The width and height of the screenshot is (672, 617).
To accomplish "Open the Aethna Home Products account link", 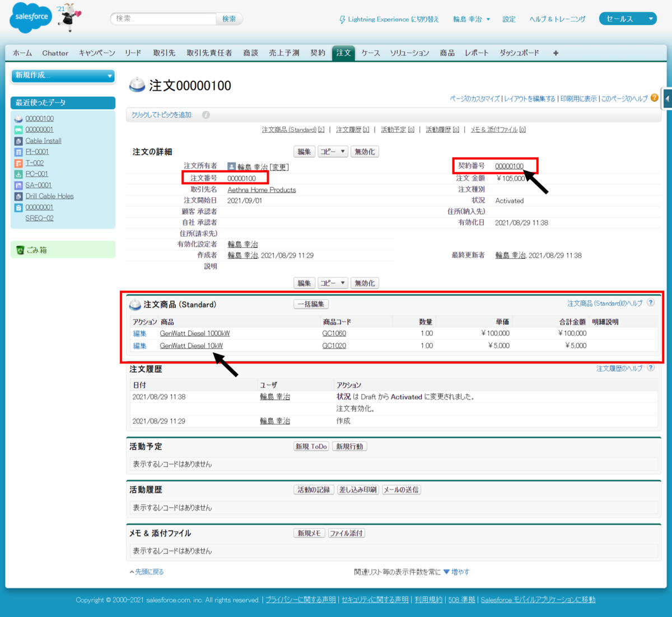I will pos(262,190).
